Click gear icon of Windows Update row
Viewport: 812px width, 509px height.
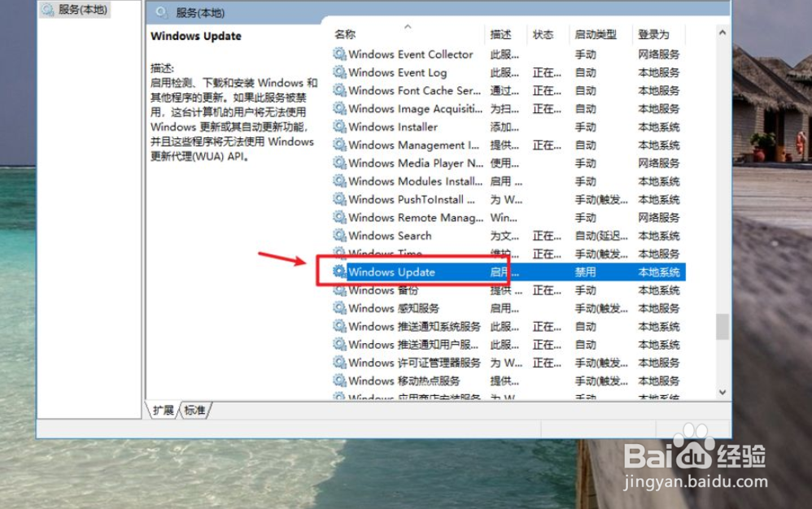(339, 271)
